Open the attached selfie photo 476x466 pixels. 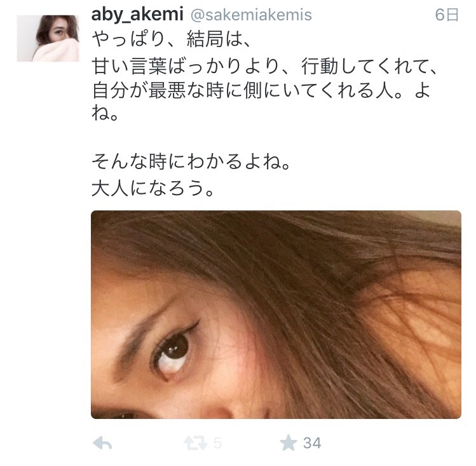click(276, 315)
